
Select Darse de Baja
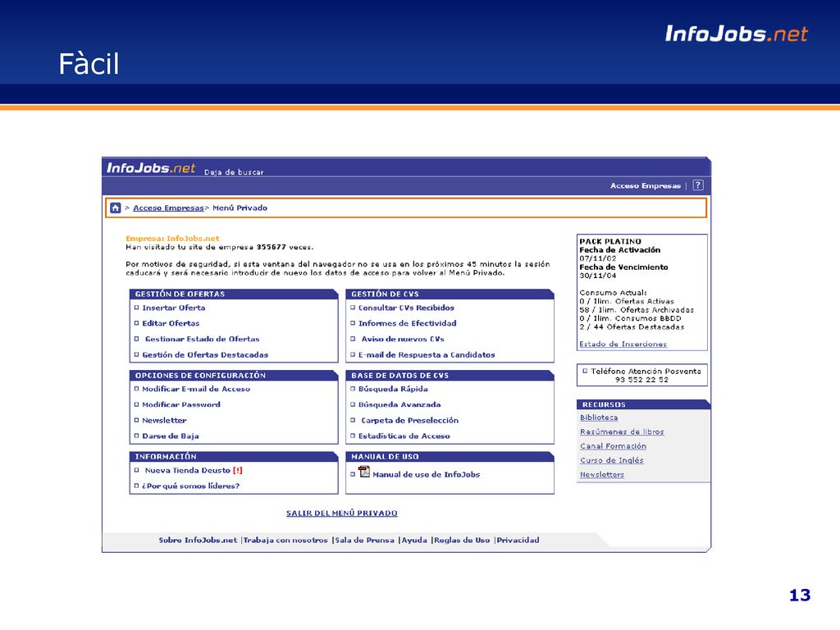click(171, 436)
